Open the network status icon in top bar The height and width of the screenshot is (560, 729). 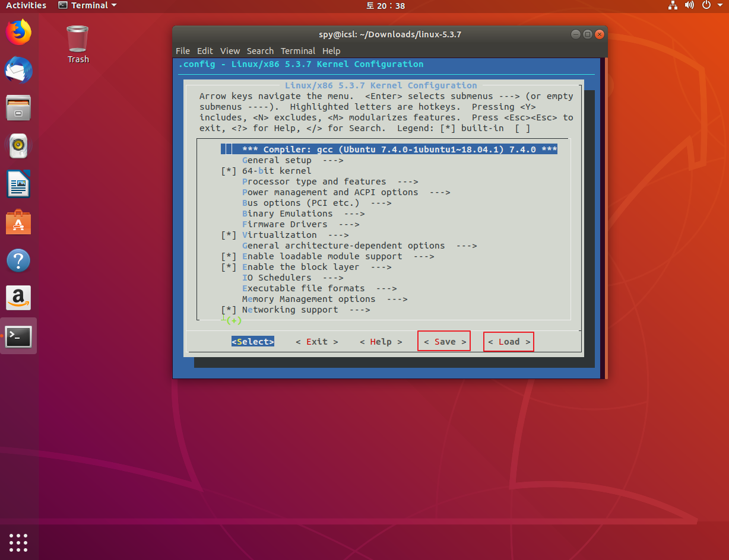673,5
